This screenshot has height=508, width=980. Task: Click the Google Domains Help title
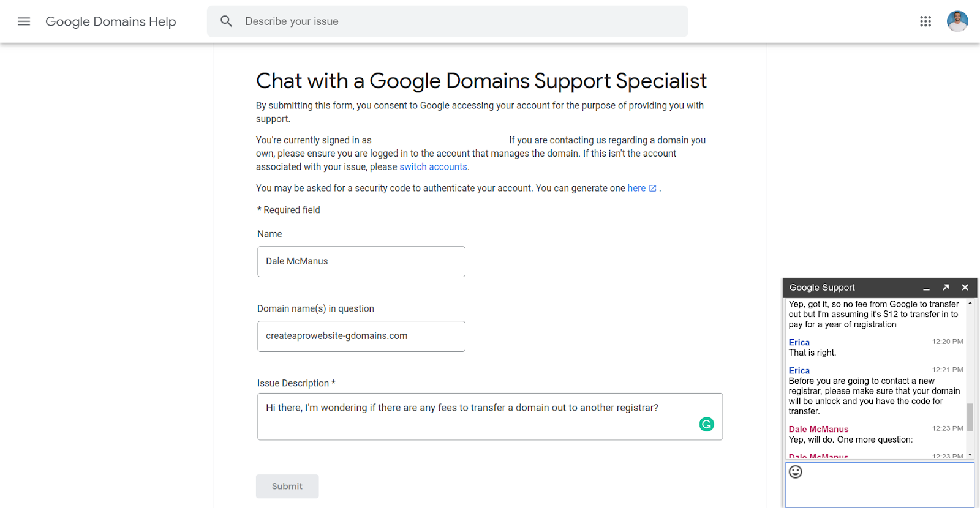pos(111,21)
